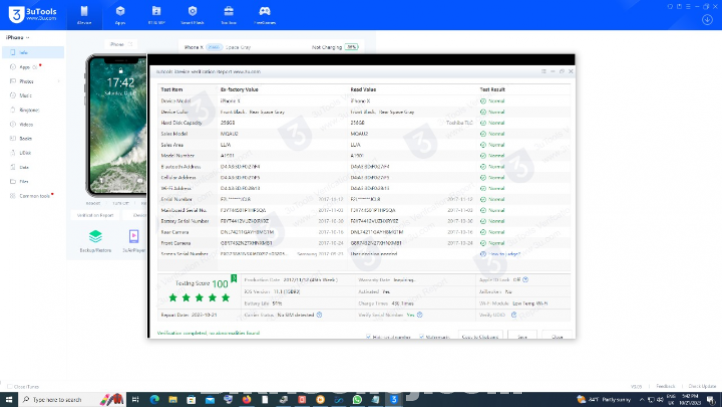
Task: Show hidden system tray icons
Action: point(641,400)
